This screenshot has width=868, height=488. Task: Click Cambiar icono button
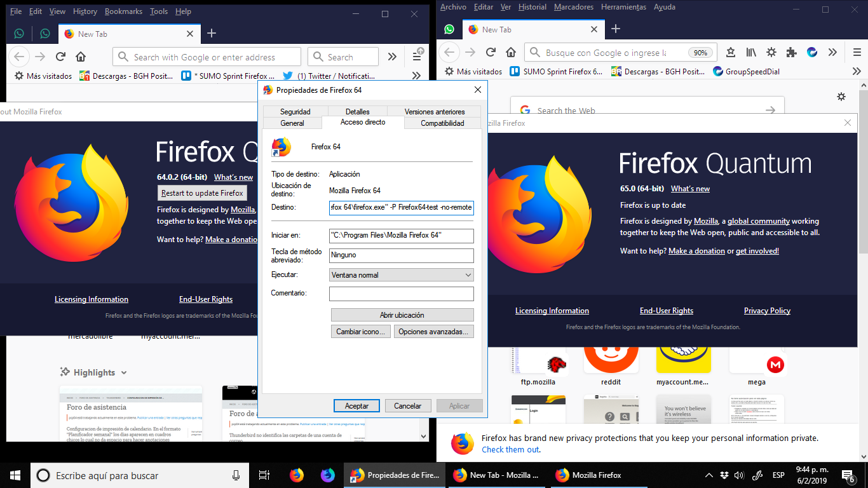(361, 332)
